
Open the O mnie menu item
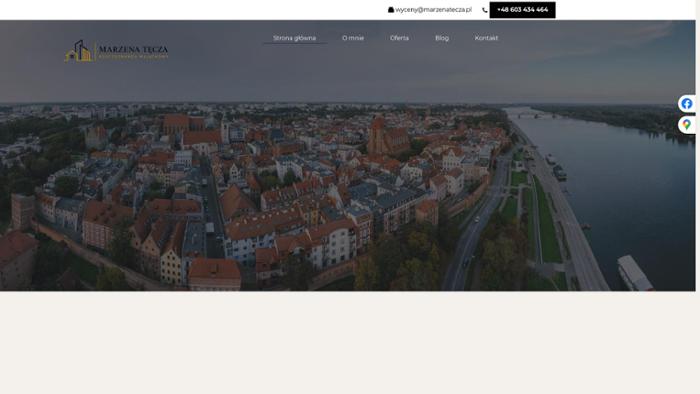point(353,38)
